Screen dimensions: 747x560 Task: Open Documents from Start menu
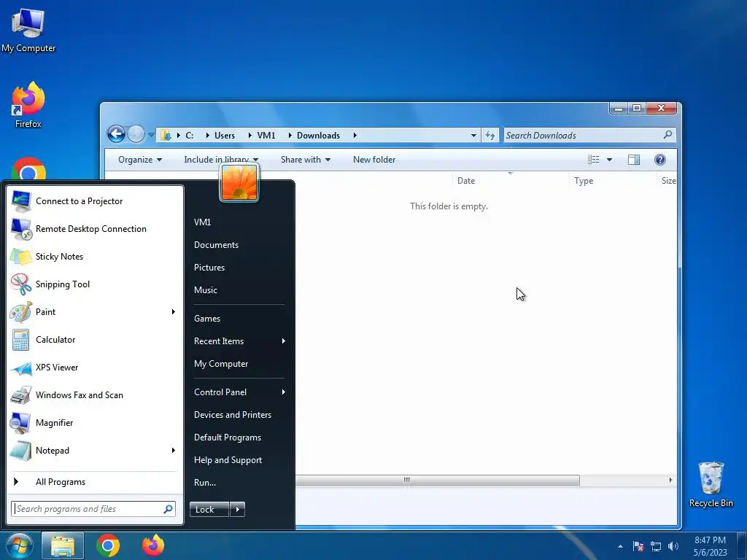[216, 245]
